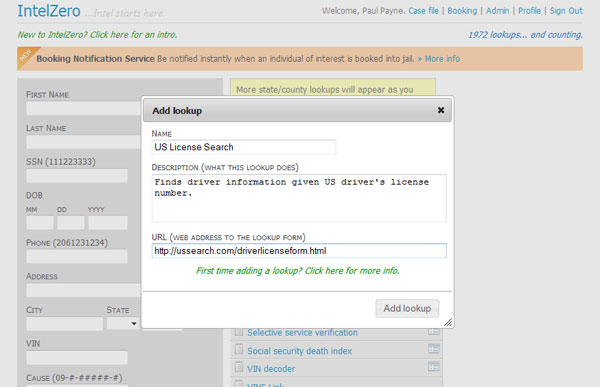Image resolution: width=600 pixels, height=387 pixels.
Task: Grab the dialog resize handle corner
Action: pyautogui.click(x=448, y=323)
